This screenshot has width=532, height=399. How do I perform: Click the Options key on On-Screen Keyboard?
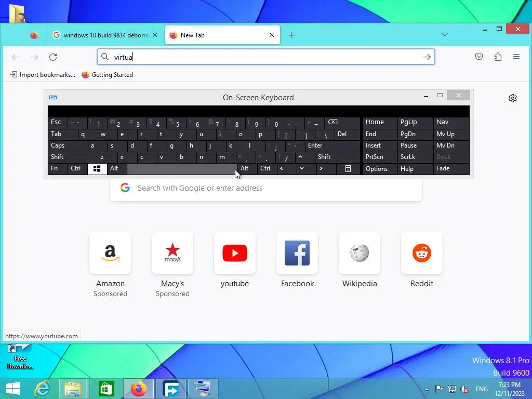[380, 169]
